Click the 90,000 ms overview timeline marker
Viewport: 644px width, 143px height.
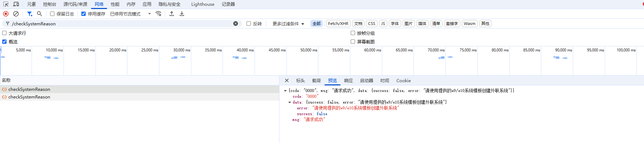click(563, 50)
